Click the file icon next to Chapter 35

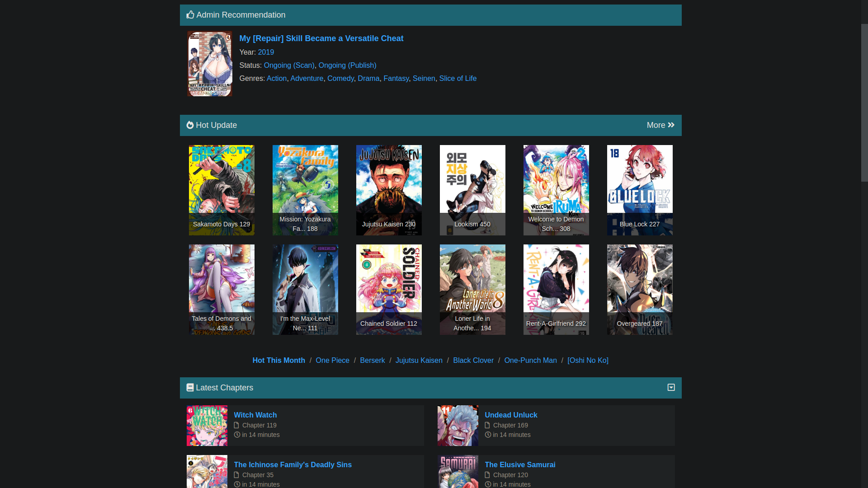(x=236, y=475)
